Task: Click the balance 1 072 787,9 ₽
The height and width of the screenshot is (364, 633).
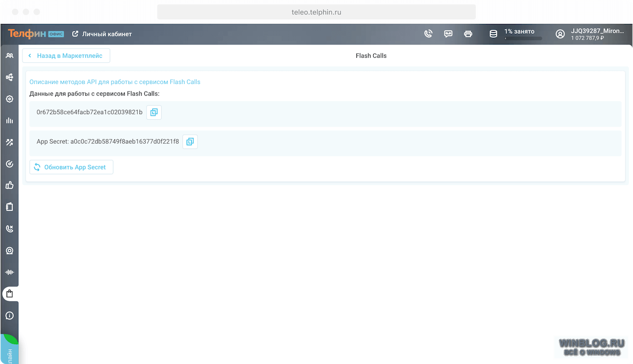Action: 587,38
